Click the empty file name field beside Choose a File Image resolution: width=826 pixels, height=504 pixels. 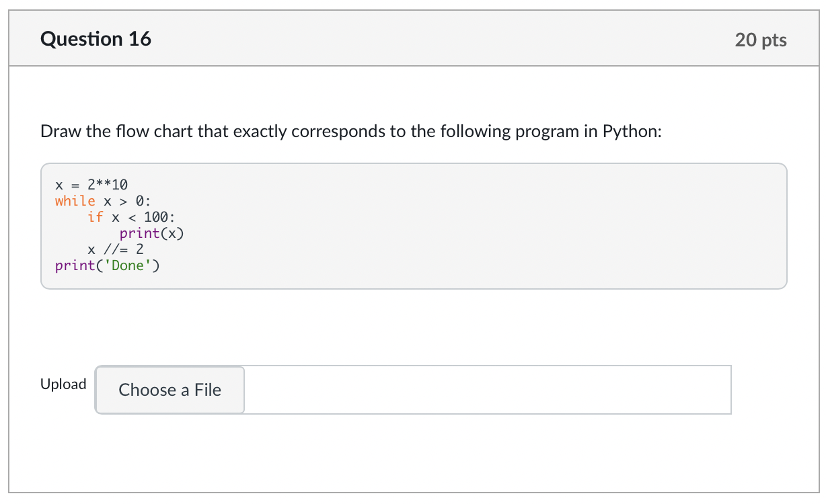click(487, 390)
